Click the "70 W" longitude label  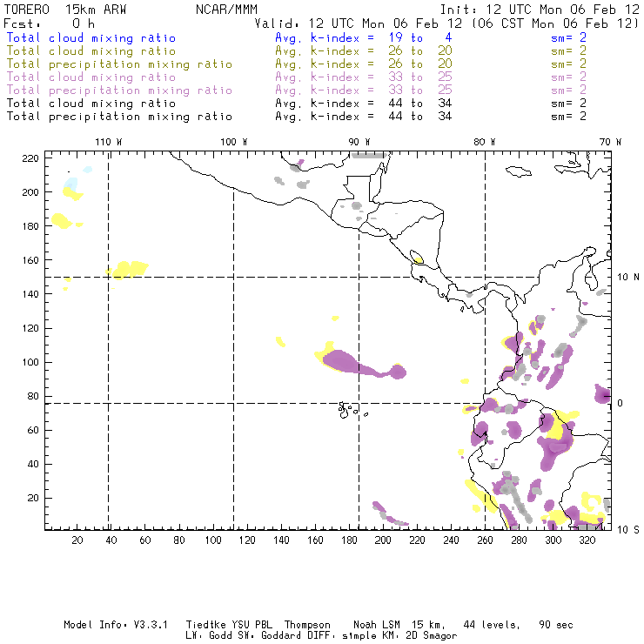point(610,142)
